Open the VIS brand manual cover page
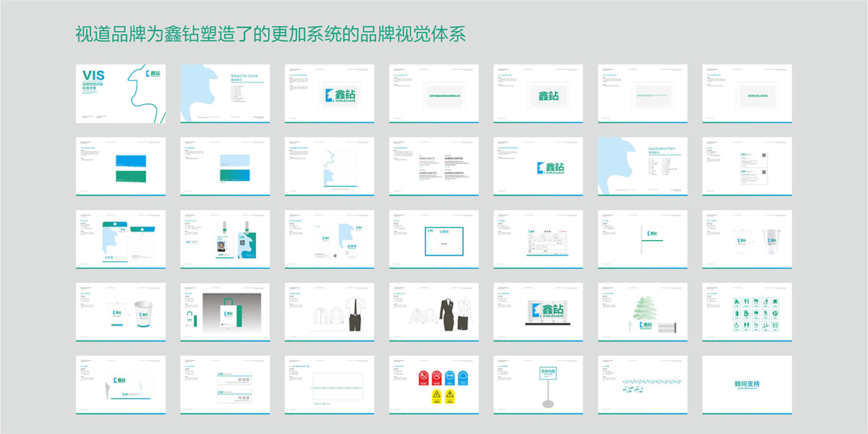 coord(121,93)
